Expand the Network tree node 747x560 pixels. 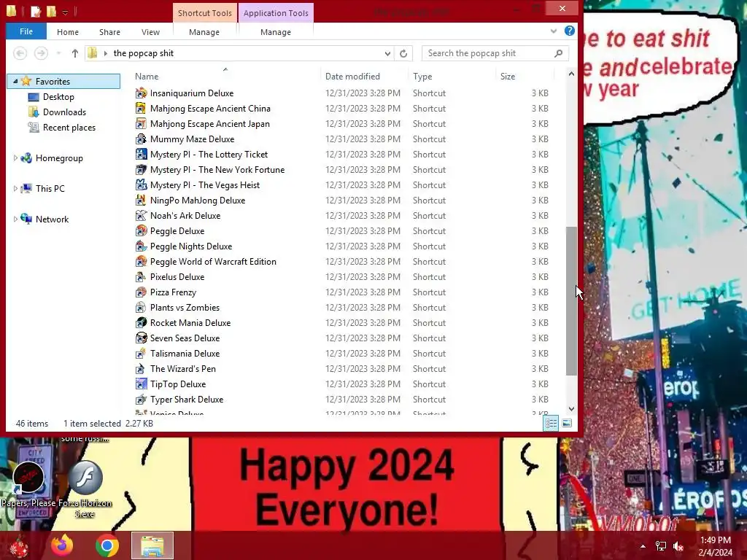tap(15, 219)
